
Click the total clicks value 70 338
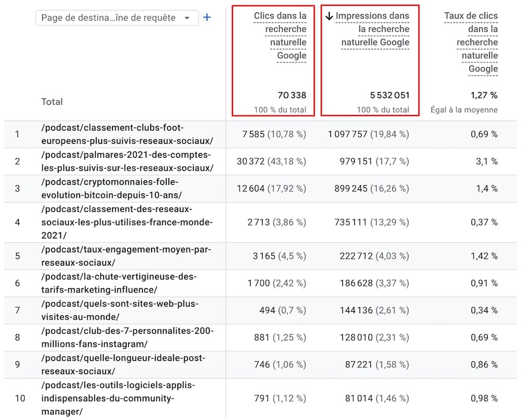pyautogui.click(x=291, y=95)
